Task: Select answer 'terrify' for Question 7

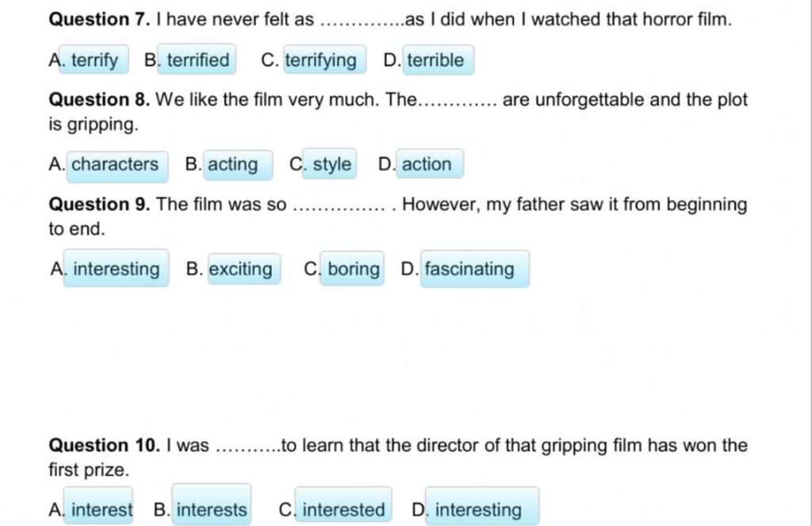Action: 94,60
